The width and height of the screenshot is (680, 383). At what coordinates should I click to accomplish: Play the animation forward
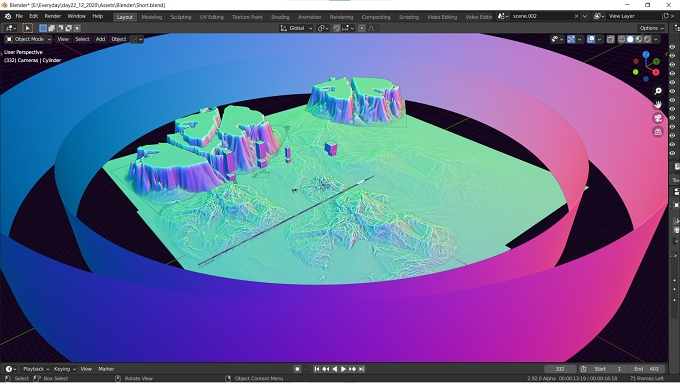343,369
